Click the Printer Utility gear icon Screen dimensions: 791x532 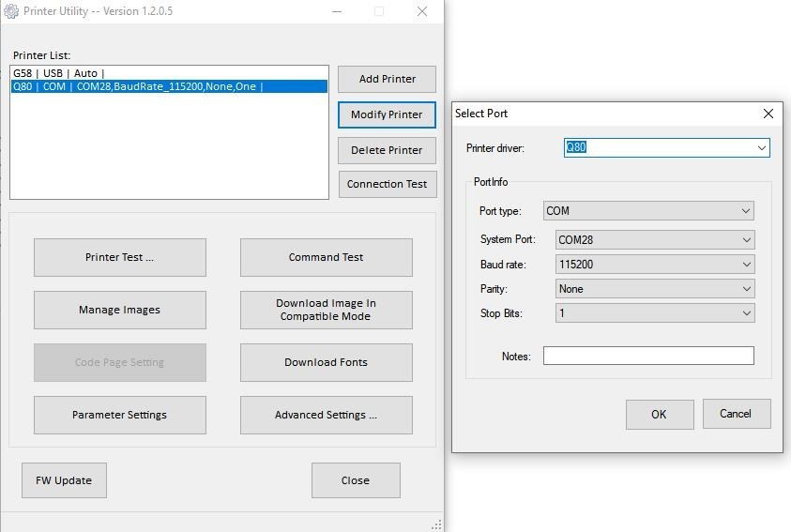(11, 11)
